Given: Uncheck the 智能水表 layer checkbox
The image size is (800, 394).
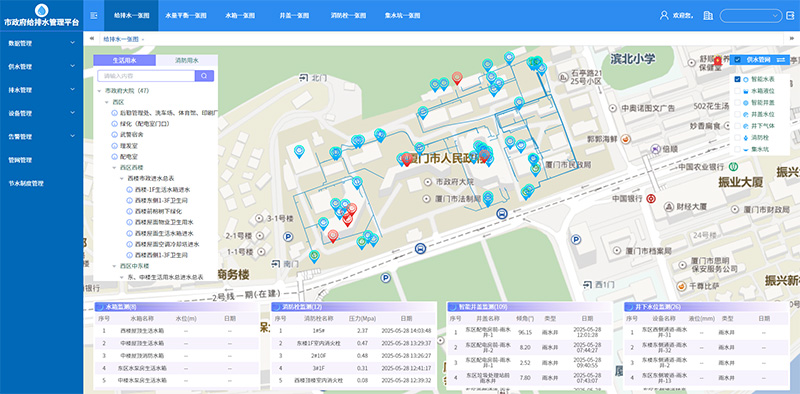Looking at the screenshot, I should (x=737, y=79).
